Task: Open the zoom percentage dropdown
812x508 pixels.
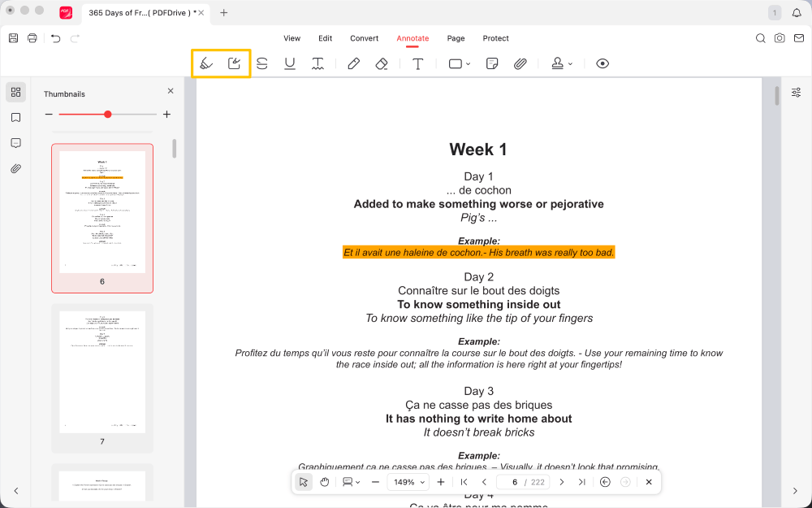Action: pyautogui.click(x=408, y=481)
